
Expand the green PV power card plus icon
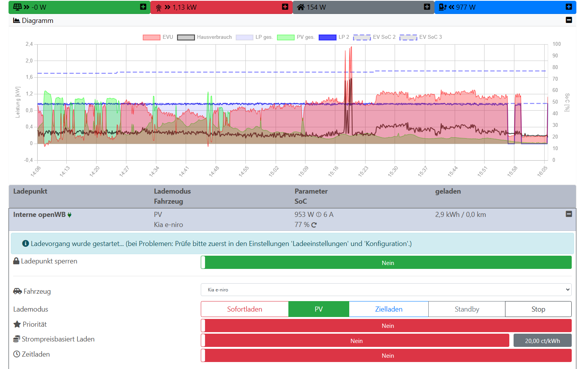pos(143,7)
